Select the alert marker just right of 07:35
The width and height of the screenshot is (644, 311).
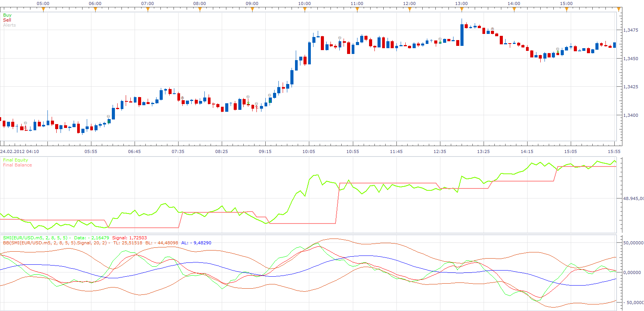point(182,98)
